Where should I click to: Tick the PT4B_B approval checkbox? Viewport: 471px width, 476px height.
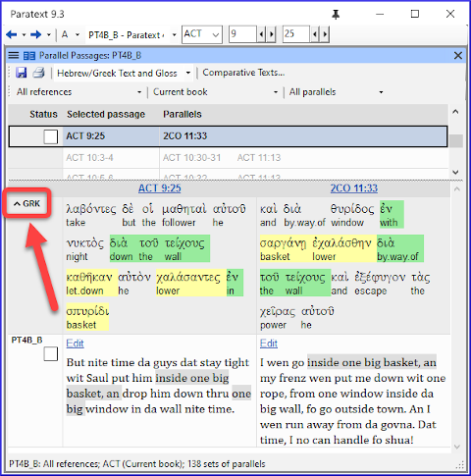tap(51, 354)
